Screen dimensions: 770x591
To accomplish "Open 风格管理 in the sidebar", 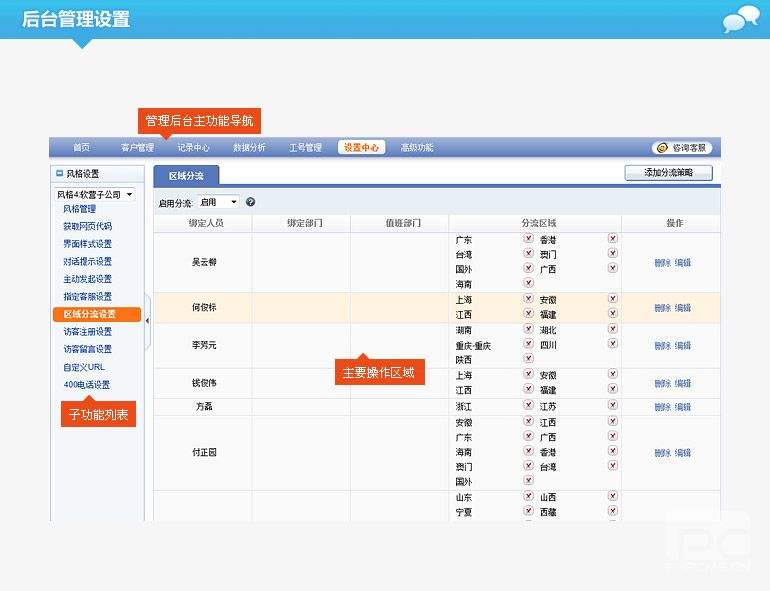I will pos(80,209).
